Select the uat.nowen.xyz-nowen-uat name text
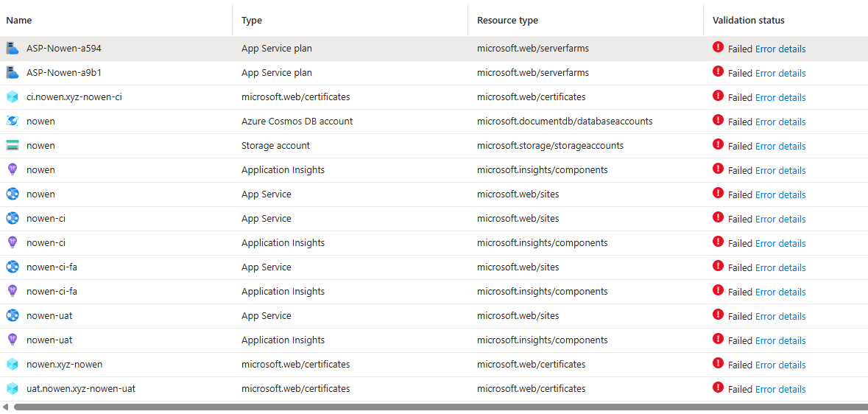Viewport: 868px width, 414px height. coord(81,388)
